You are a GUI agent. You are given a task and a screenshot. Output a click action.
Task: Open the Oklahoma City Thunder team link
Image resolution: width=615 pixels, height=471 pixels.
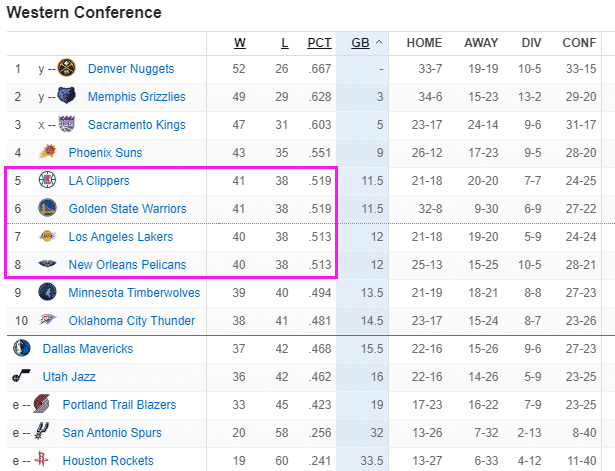[134, 321]
